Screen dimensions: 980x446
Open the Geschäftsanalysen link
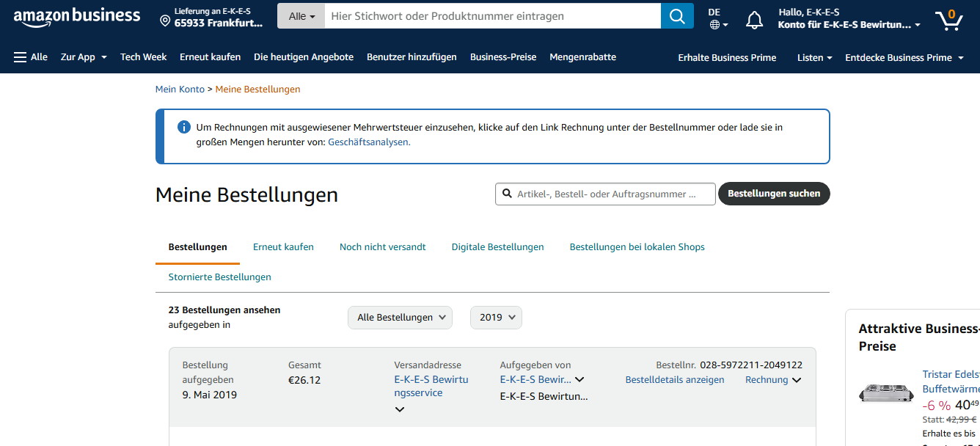pos(369,142)
